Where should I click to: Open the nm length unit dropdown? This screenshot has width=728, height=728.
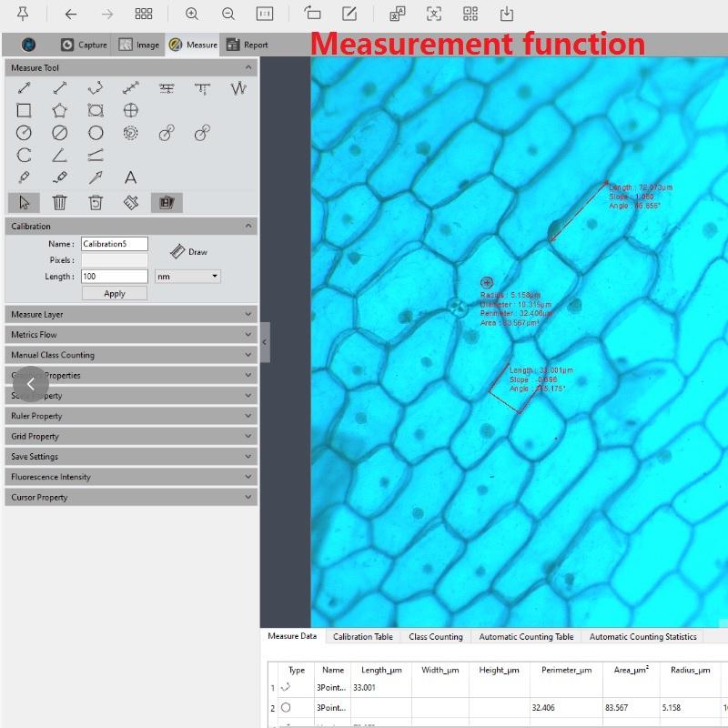(187, 277)
